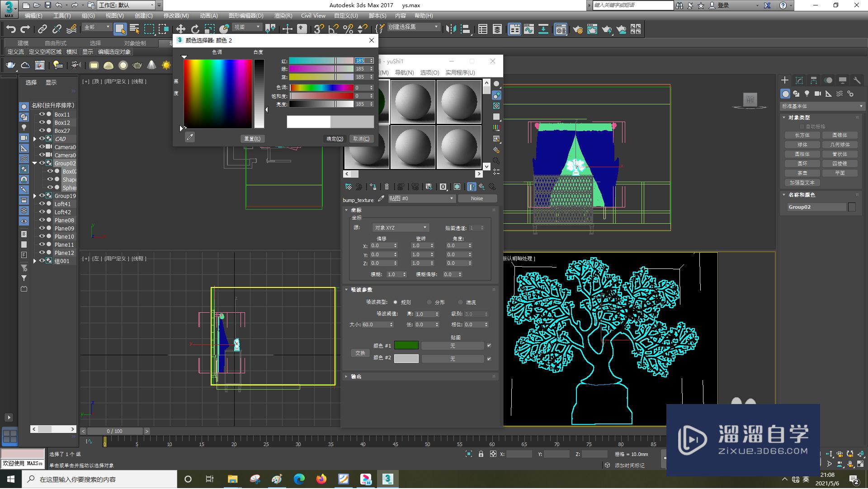Click the Color #1 green swatch
The image size is (868, 489).
406,346
